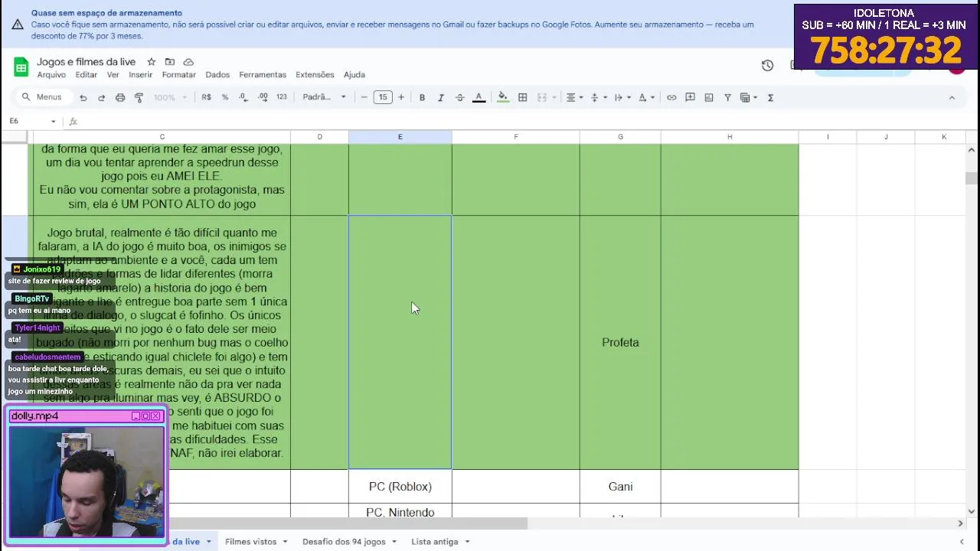Screen dimensions: 980x551
Task: Open horizontal align options
Action: point(573,97)
